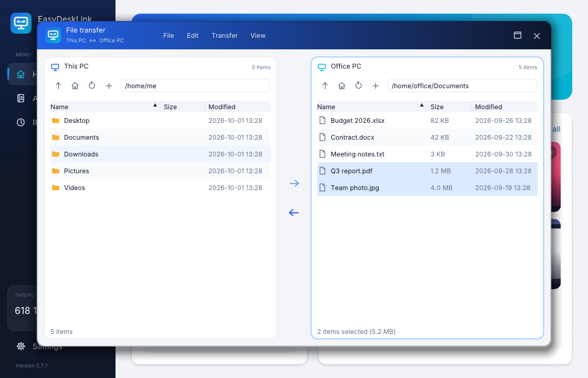This screenshot has height=378, width=588.
Task: Click the left arrow to transfer files to This PC
Action: 294,213
